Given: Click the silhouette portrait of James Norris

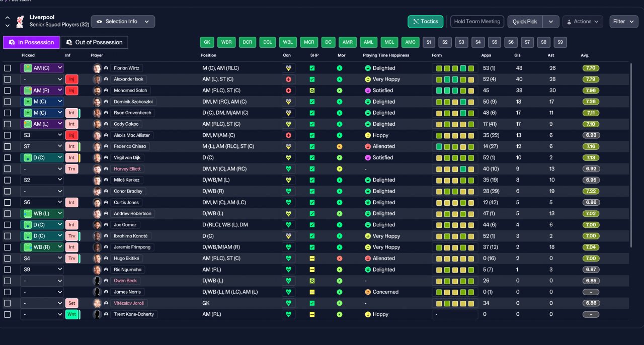Looking at the screenshot, I should [97, 292].
